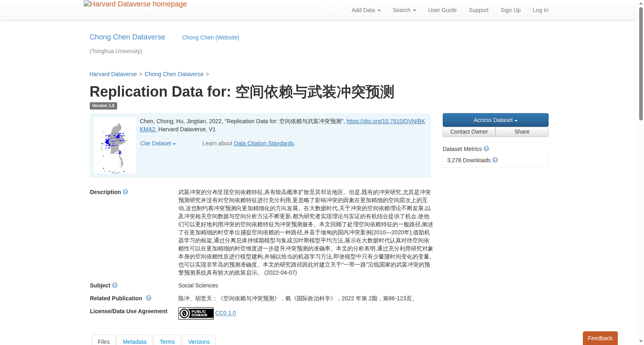Click the 'License/Data Use Agreement' label

pos(128,311)
